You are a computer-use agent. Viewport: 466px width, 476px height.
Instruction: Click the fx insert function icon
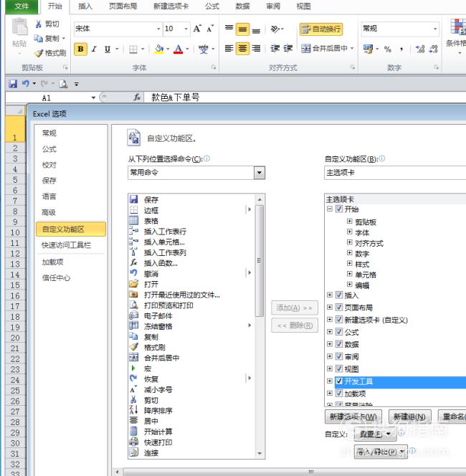pyautogui.click(x=137, y=97)
